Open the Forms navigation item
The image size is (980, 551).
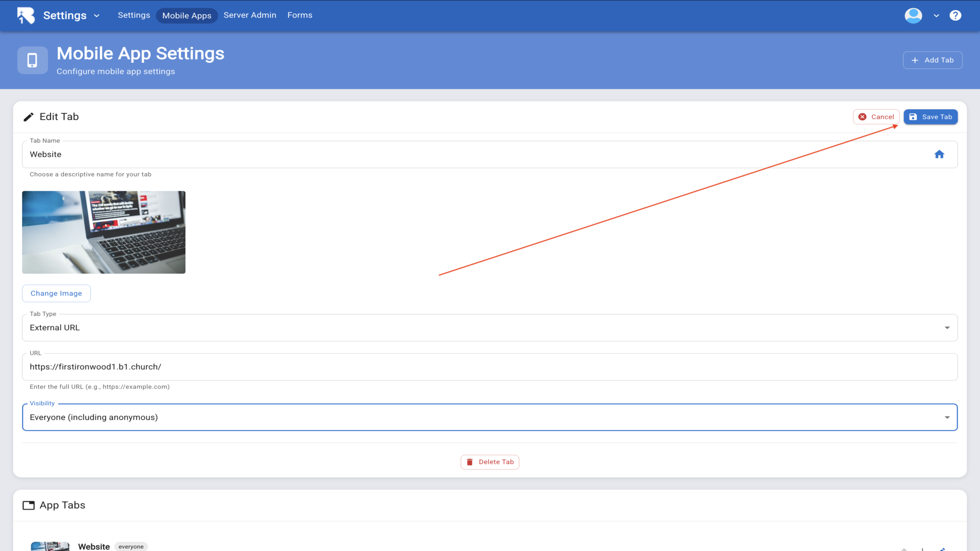300,15
